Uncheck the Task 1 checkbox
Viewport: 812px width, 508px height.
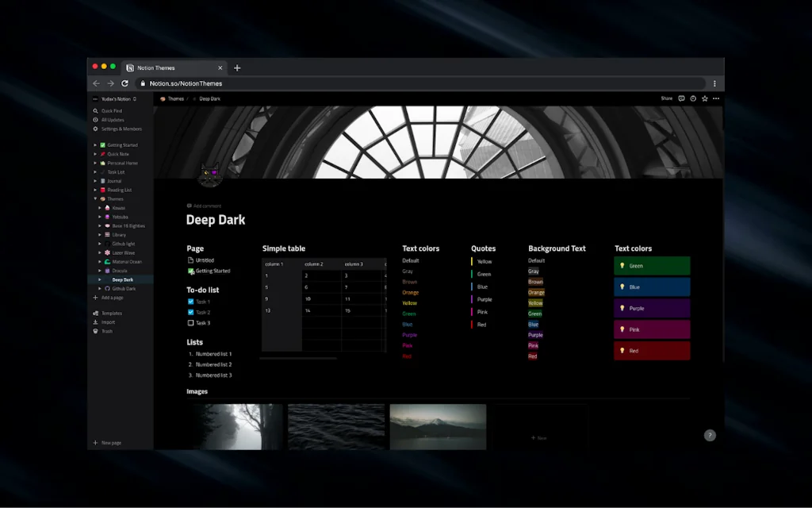click(190, 302)
